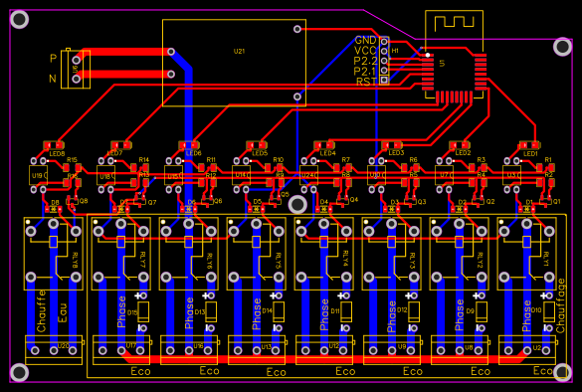Select the P2.1 header pin label

coord(365,71)
